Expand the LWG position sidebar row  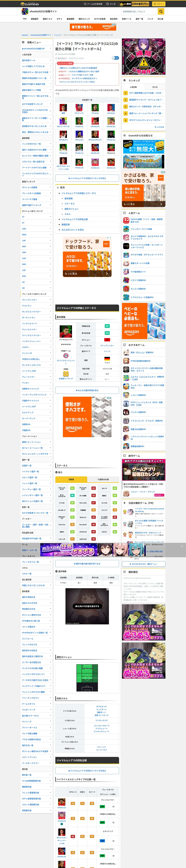tap(37, 229)
